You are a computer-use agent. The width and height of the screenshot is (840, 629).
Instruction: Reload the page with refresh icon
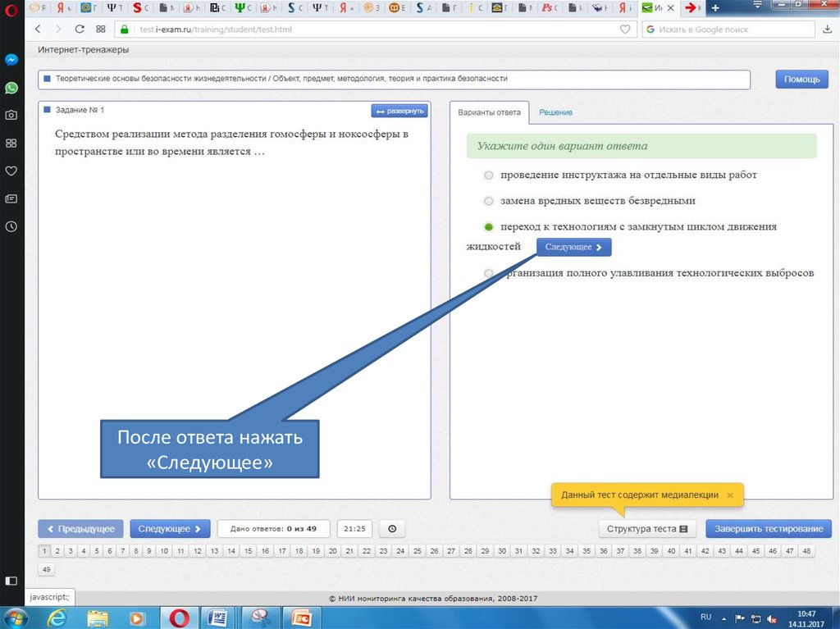(x=80, y=29)
